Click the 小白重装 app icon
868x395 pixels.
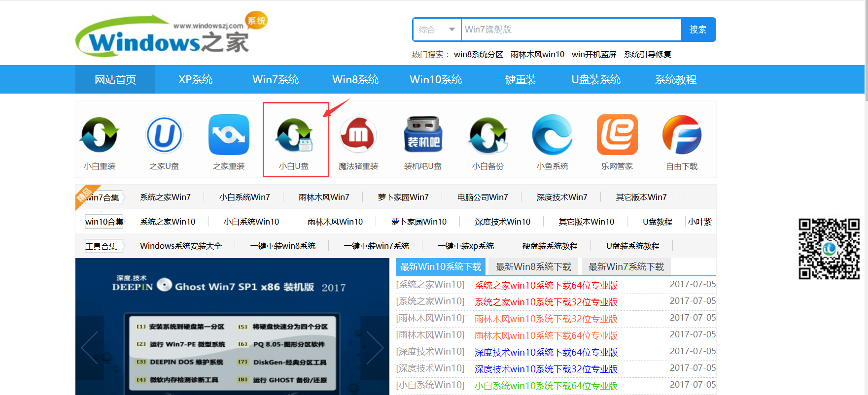[x=100, y=135]
